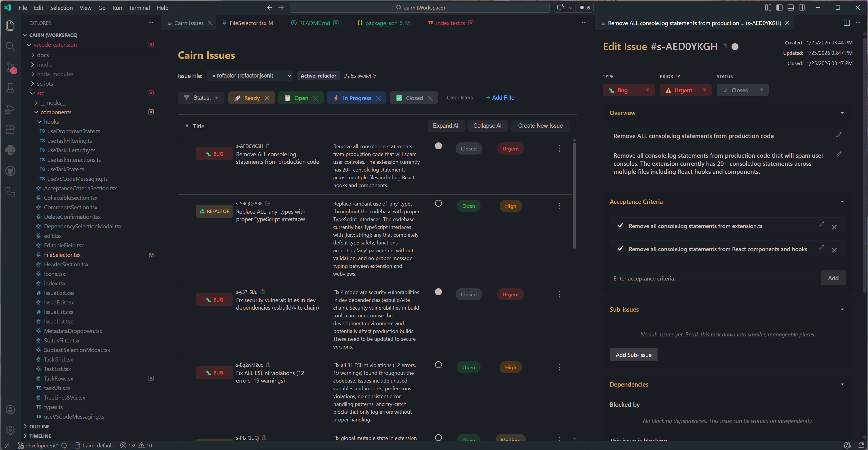Open the GitHub icon in activity bar
Viewport: 868px width, 450px height.
pyautogui.click(x=10, y=171)
